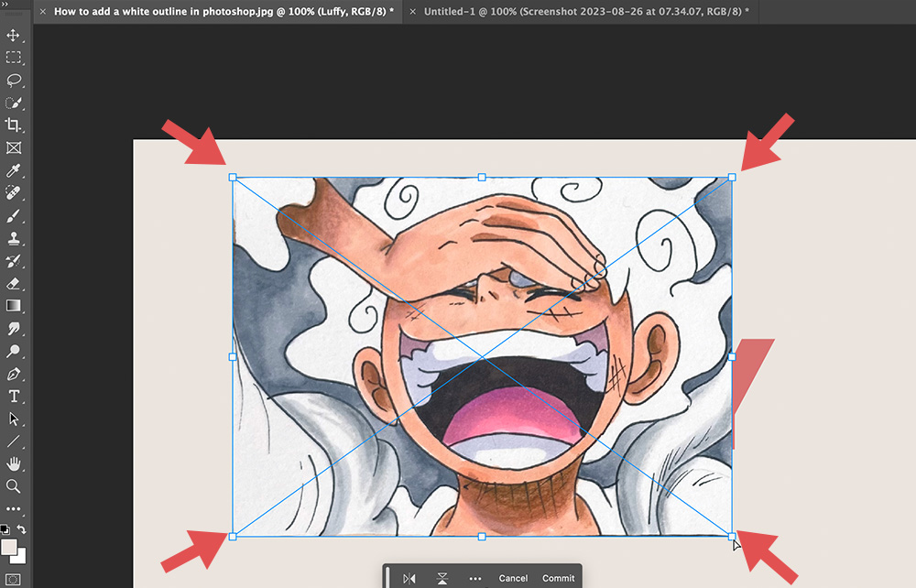Select the Eyedropper tool
916x588 pixels.
tap(13, 170)
